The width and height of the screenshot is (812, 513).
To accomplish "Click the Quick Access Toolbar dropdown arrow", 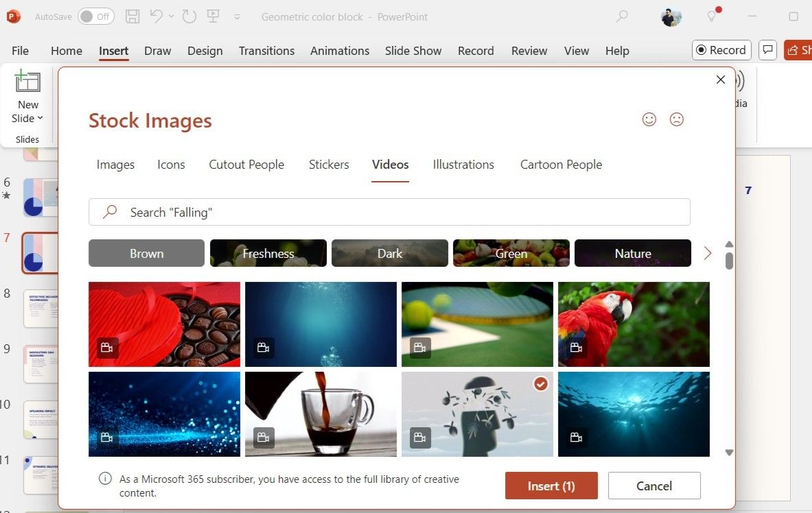I will click(237, 17).
